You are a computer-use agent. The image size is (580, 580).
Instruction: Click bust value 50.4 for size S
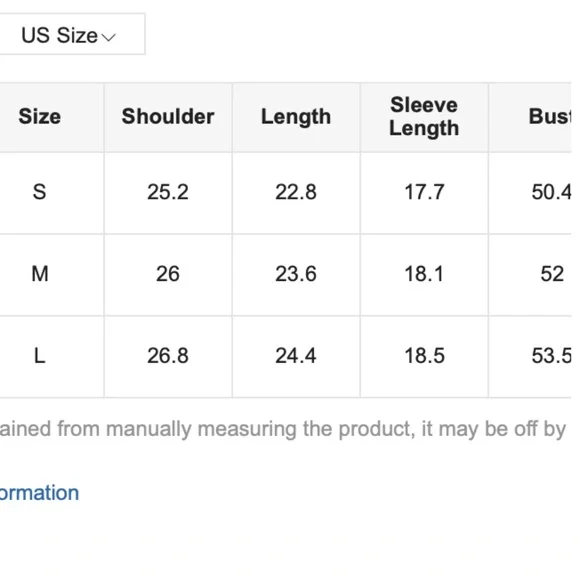point(552,192)
